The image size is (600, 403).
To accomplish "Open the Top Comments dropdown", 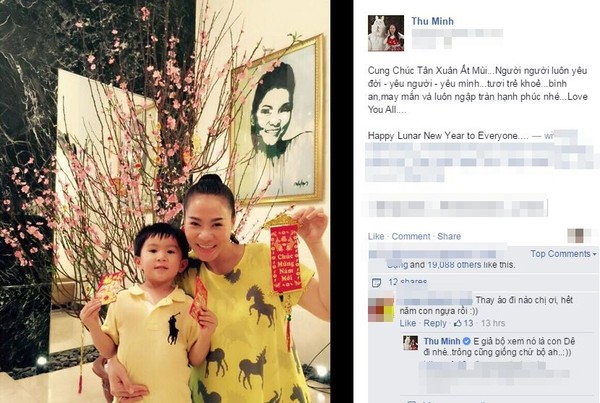I will click(x=563, y=254).
